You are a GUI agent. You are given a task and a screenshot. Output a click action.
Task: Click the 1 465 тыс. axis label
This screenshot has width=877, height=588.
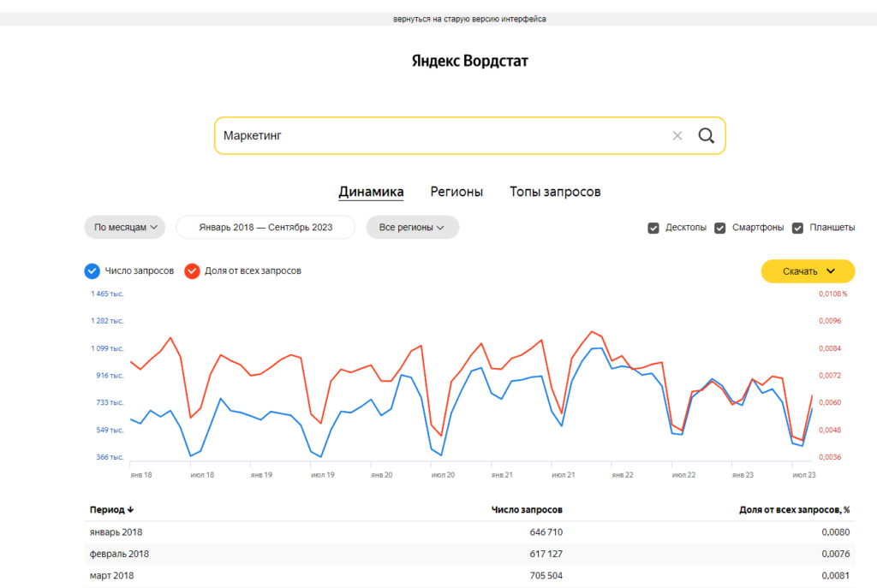[x=107, y=294]
